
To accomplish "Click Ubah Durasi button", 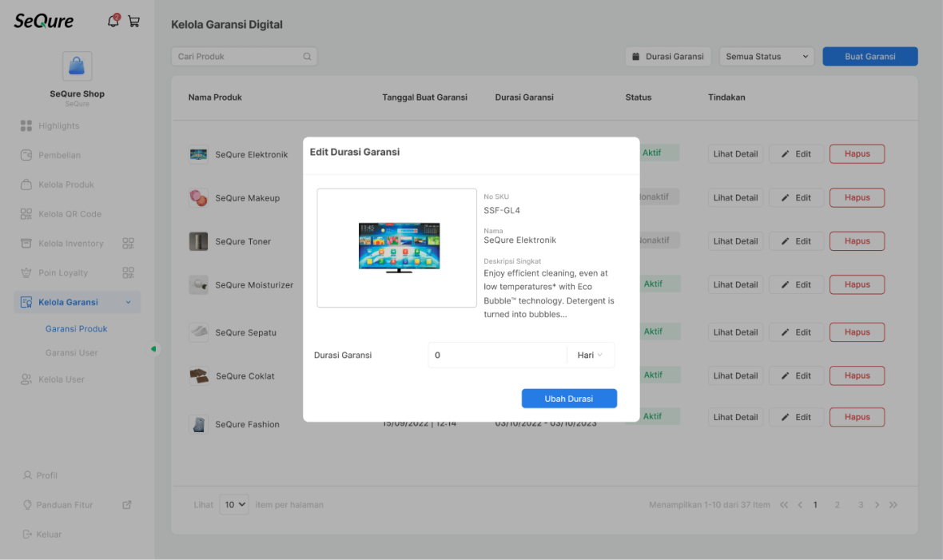I will coord(569,398).
